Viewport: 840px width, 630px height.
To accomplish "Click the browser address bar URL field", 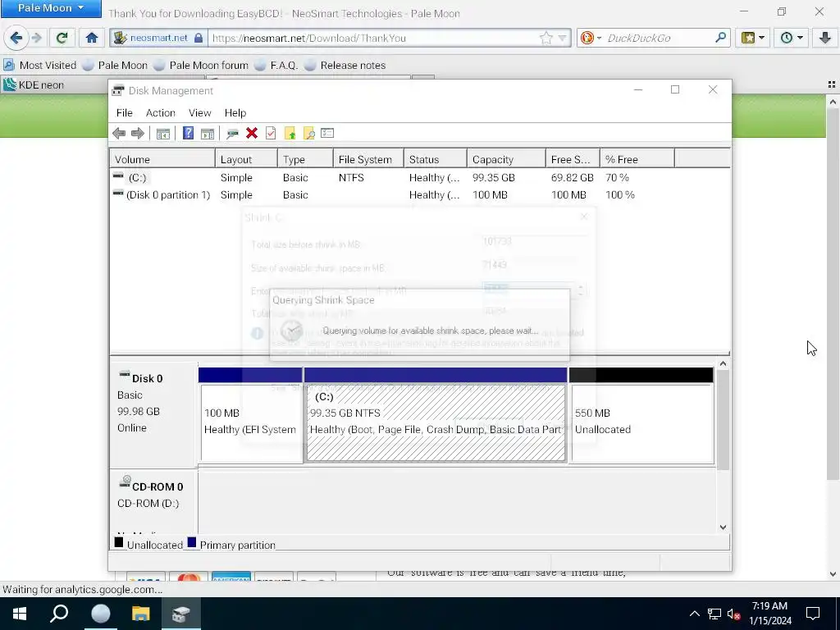I will [x=375, y=38].
